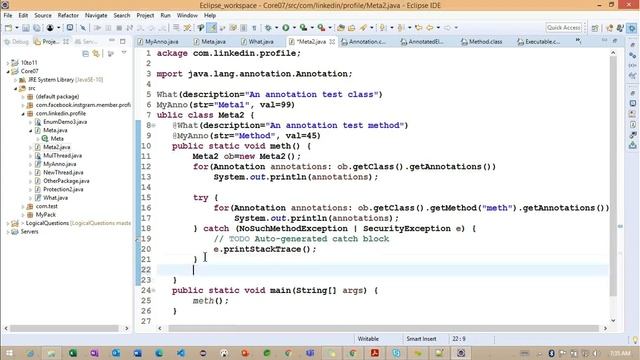The height and width of the screenshot is (360, 640).
Task: Open the New file dropdown arrow
Action: coord(17,28)
